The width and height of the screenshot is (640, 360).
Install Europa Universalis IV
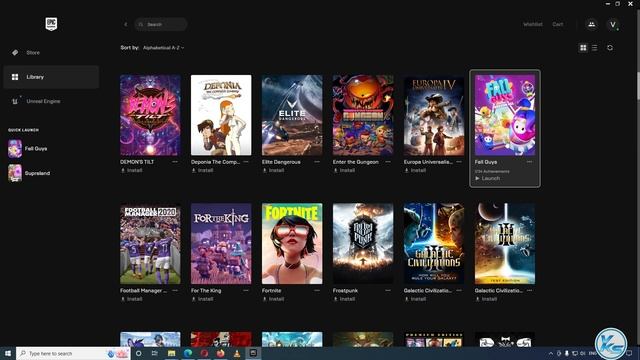coord(415,171)
